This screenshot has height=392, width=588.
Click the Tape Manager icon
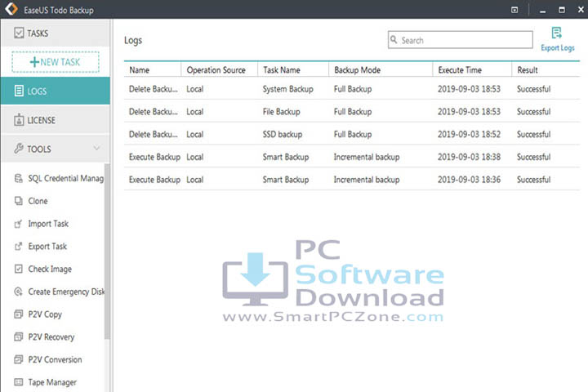pos(18,382)
